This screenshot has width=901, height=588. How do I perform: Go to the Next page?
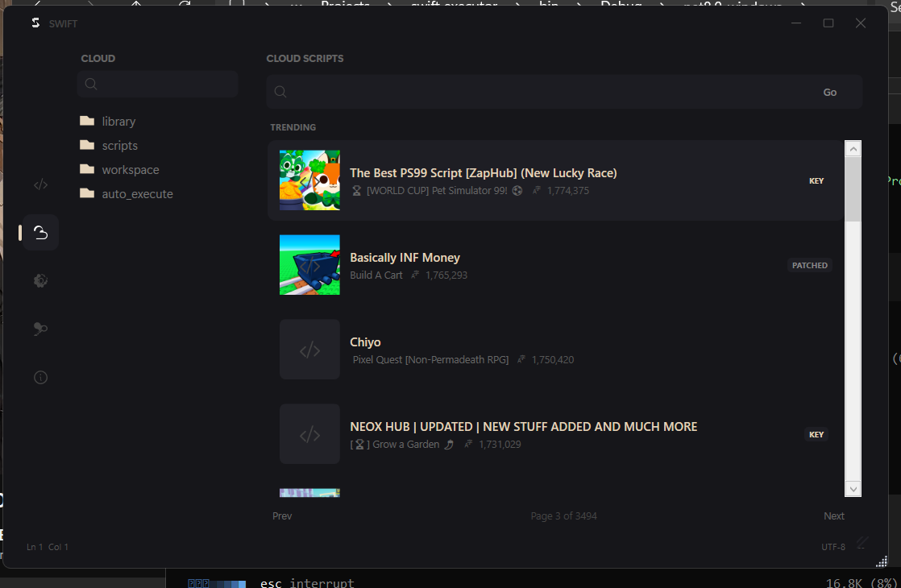834,516
